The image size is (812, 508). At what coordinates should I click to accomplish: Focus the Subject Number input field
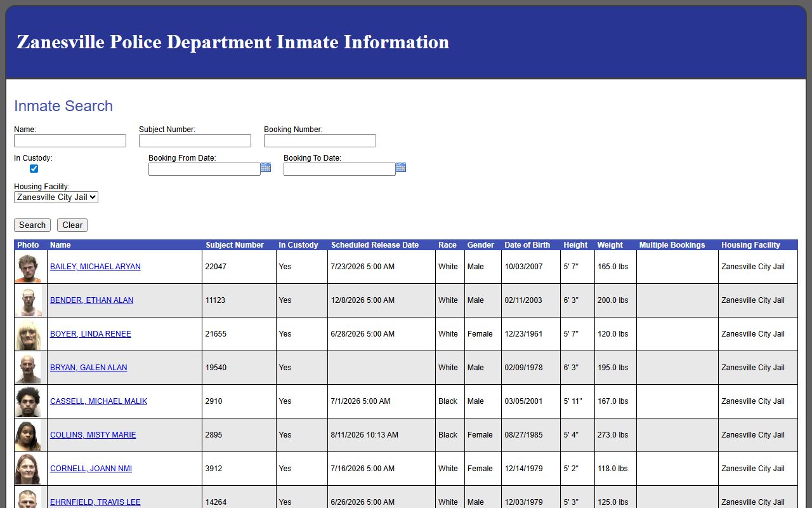(x=195, y=140)
